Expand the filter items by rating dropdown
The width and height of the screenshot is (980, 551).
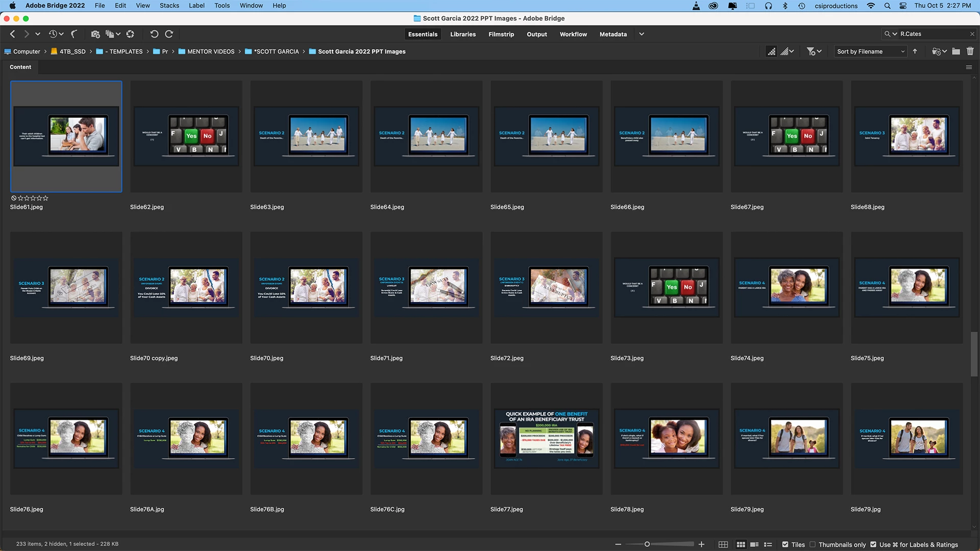point(814,52)
